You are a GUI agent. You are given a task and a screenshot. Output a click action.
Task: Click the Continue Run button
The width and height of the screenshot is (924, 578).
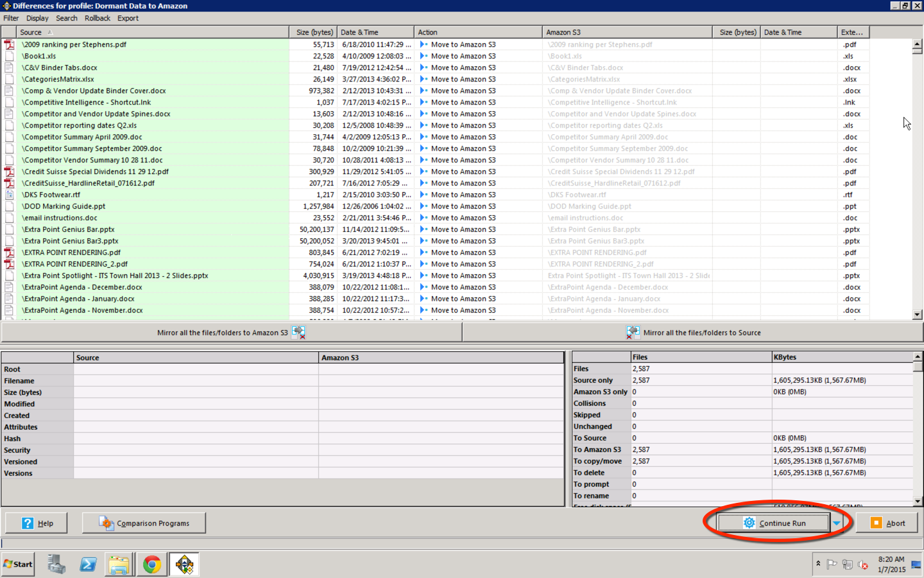tap(774, 523)
